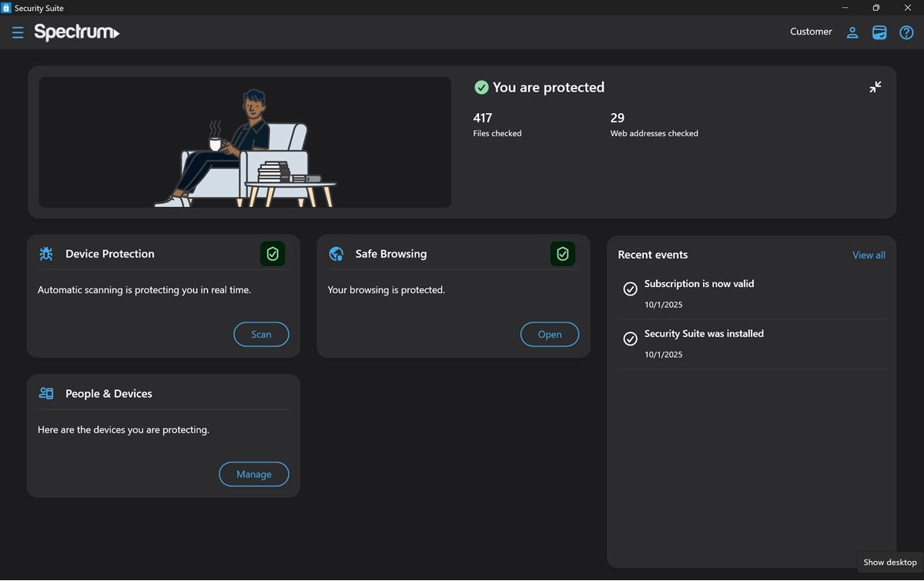This screenshot has width=924, height=581.
Task: Click the 417 files checked count
Action: click(483, 118)
